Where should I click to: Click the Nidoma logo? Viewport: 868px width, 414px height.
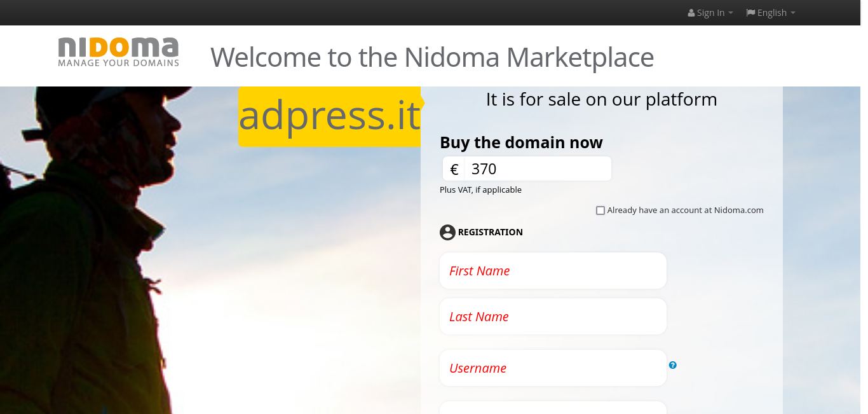click(118, 52)
